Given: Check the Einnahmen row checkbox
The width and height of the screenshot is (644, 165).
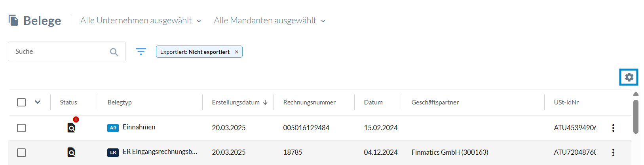Looking at the screenshot, I should (21, 128).
